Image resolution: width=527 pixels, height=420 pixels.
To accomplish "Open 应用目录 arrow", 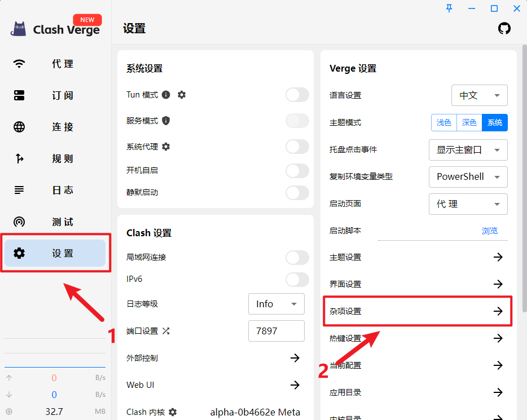I will 498,392.
